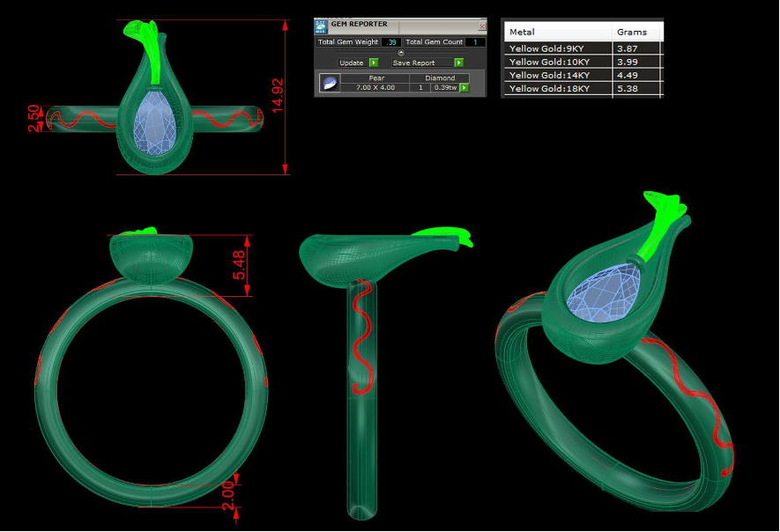Click the GEM REPORTER title text

360,24
